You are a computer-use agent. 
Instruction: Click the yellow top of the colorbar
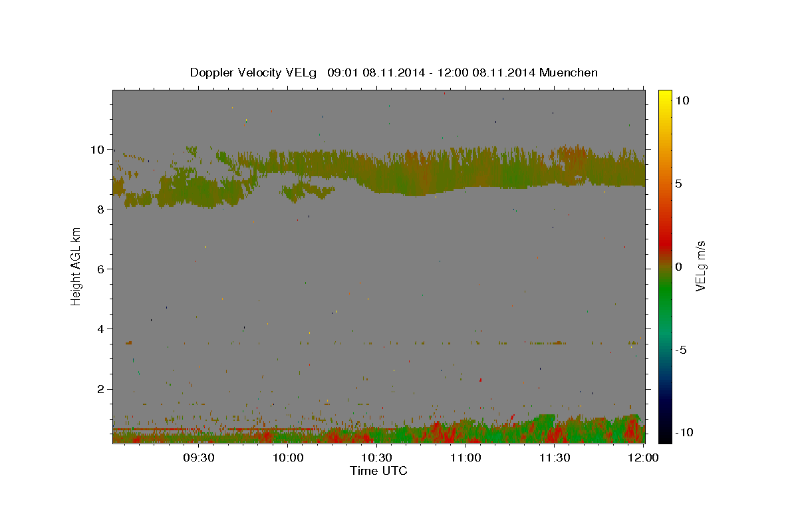pyautogui.click(x=664, y=94)
